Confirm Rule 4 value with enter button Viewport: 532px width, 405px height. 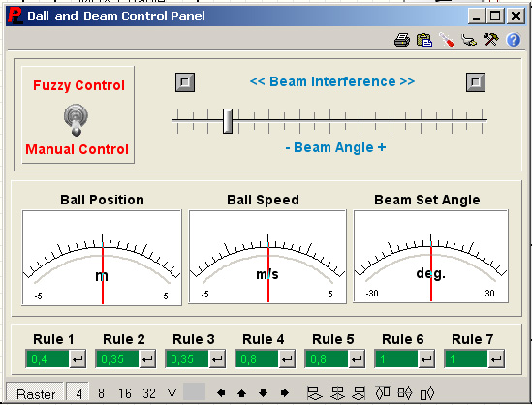tap(287, 358)
